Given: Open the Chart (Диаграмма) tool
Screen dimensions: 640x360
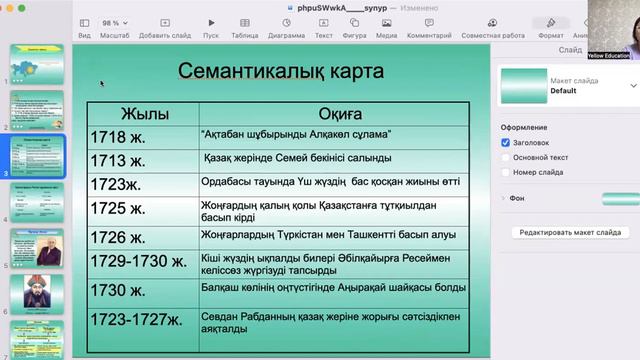Looking at the screenshot, I should coord(287,23).
